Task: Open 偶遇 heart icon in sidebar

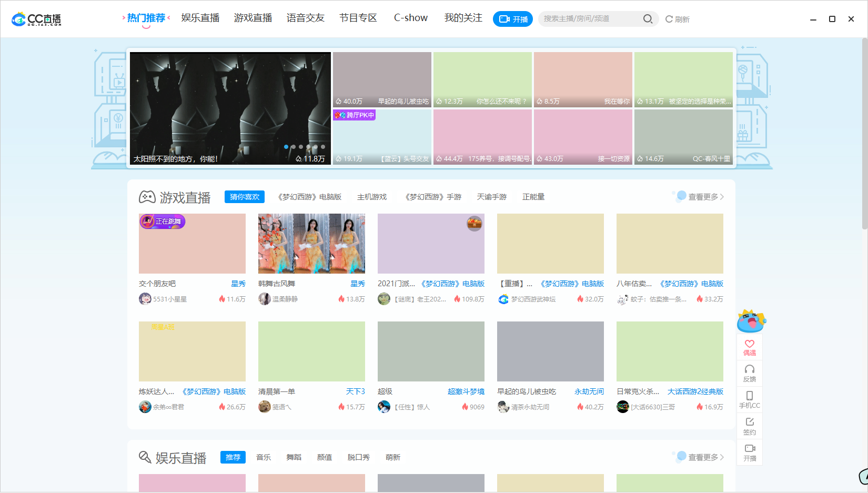Action: click(750, 347)
